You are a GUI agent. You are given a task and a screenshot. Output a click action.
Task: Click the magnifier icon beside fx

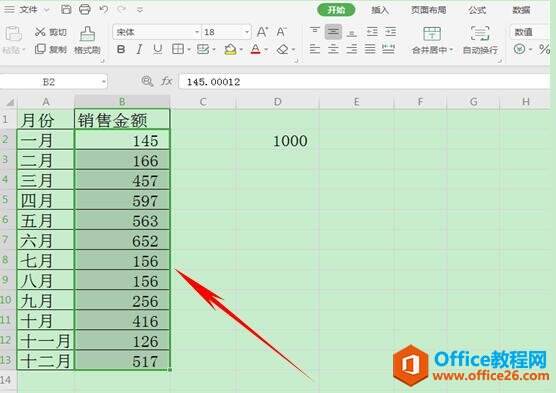pos(147,81)
